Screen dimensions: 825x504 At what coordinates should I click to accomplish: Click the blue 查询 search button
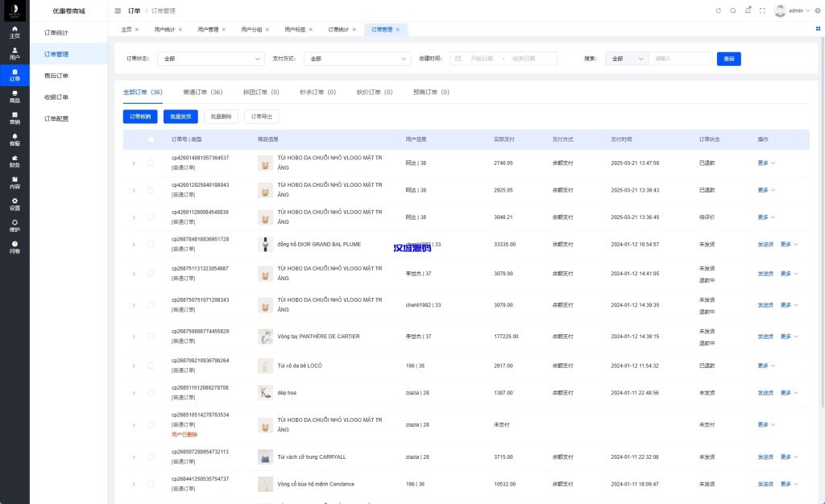point(729,59)
